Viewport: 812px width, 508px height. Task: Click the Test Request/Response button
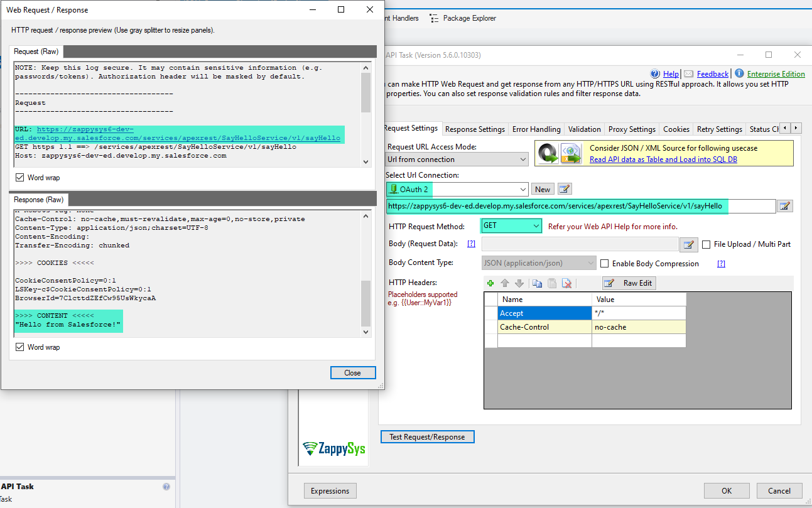[x=427, y=437]
